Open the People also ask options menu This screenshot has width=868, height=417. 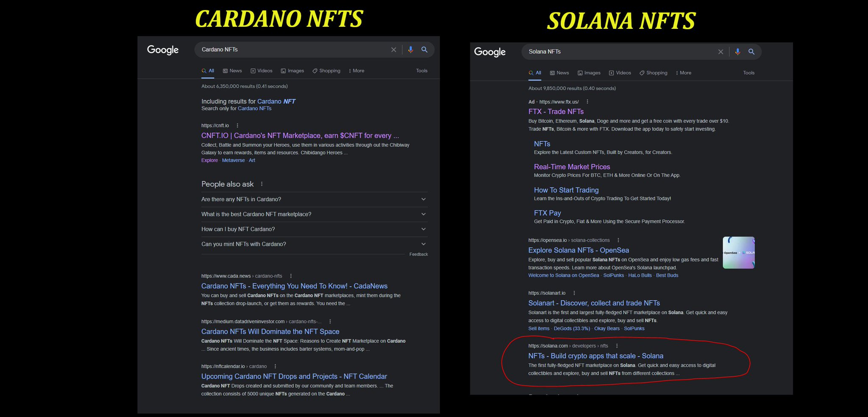(x=262, y=184)
